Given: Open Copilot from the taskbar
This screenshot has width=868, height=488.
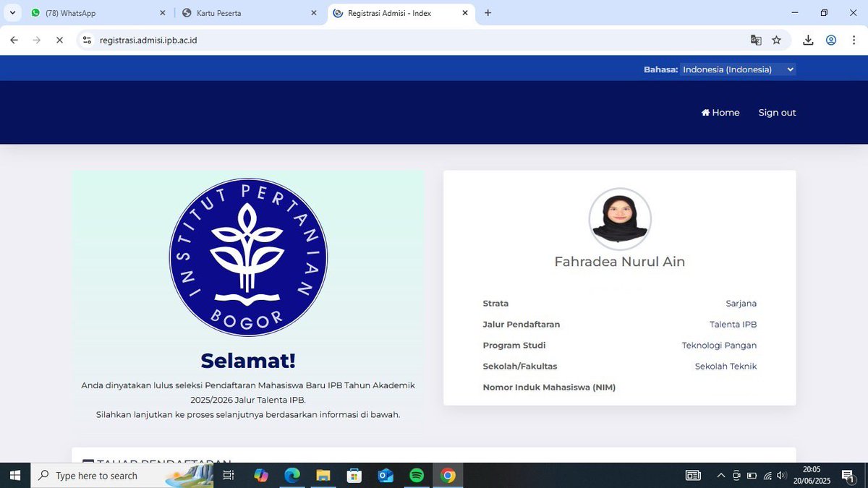Looking at the screenshot, I should [x=261, y=475].
